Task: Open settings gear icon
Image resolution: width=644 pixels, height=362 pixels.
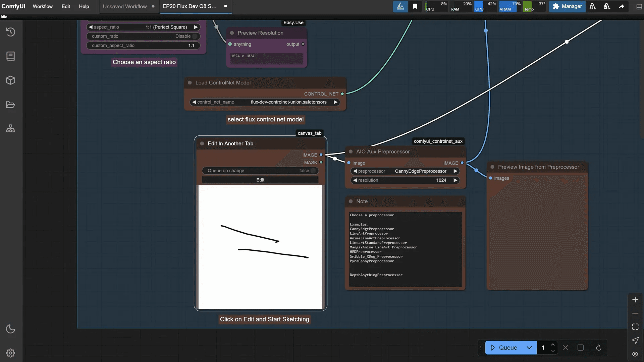Action: coord(11,353)
